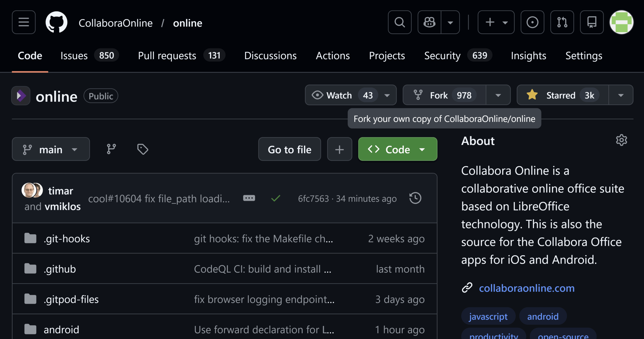Switch to the Pull requests tab
Viewport: 644px width, 339px height.
tap(167, 56)
